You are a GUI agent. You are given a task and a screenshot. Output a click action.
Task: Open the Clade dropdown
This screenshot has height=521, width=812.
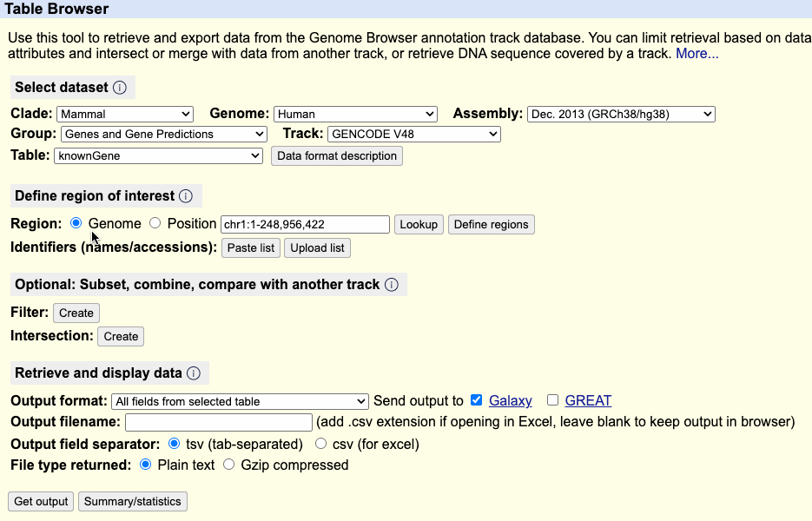tap(125, 114)
